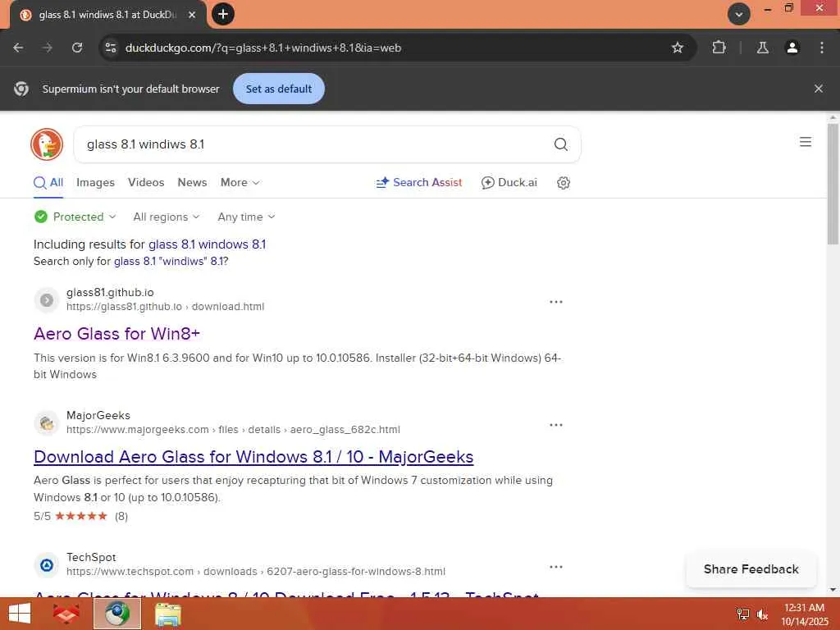This screenshot has height=630, width=840.
Task: Open File Explorer from taskbar
Action: 167,614
